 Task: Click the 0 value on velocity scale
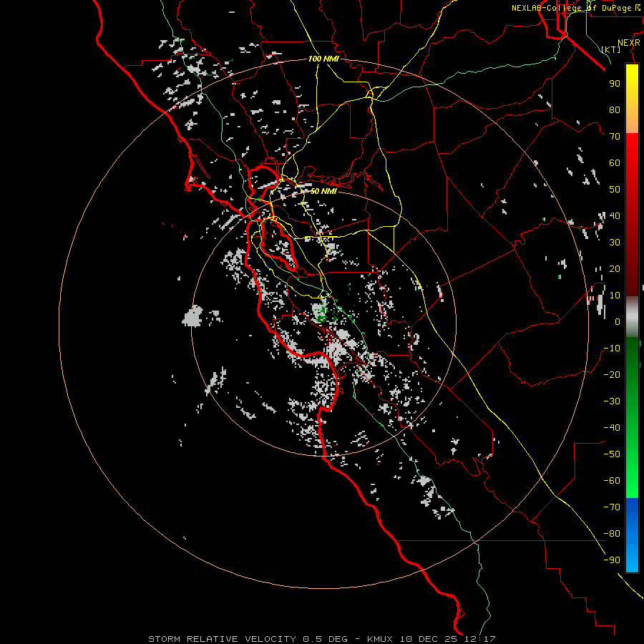pos(618,321)
